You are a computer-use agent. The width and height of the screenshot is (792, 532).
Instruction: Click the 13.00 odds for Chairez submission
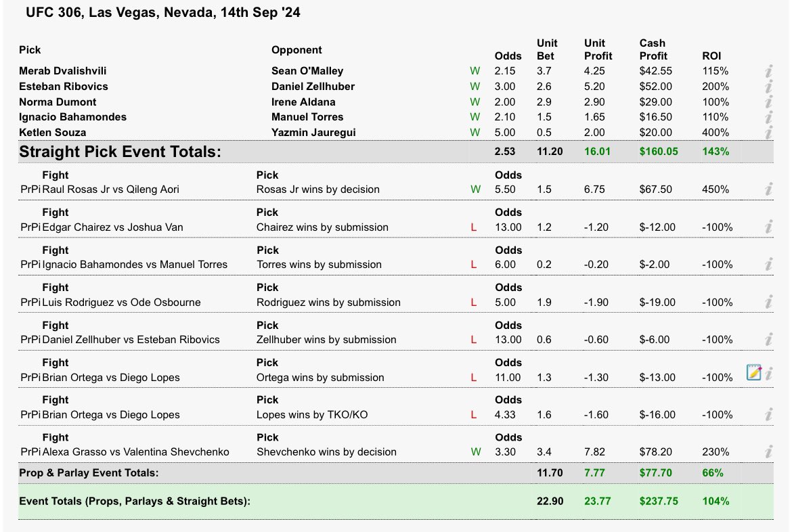pyautogui.click(x=508, y=227)
